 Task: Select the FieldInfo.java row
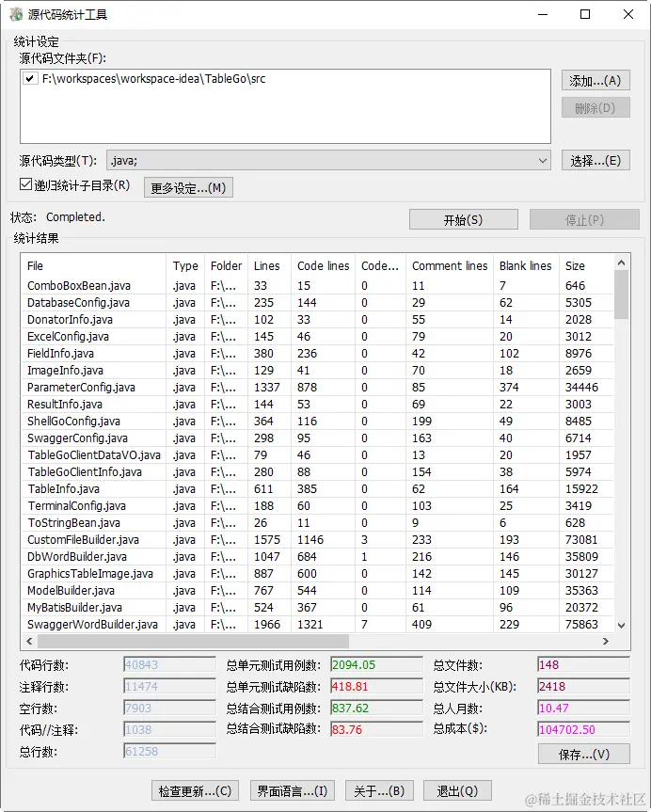[317, 353]
